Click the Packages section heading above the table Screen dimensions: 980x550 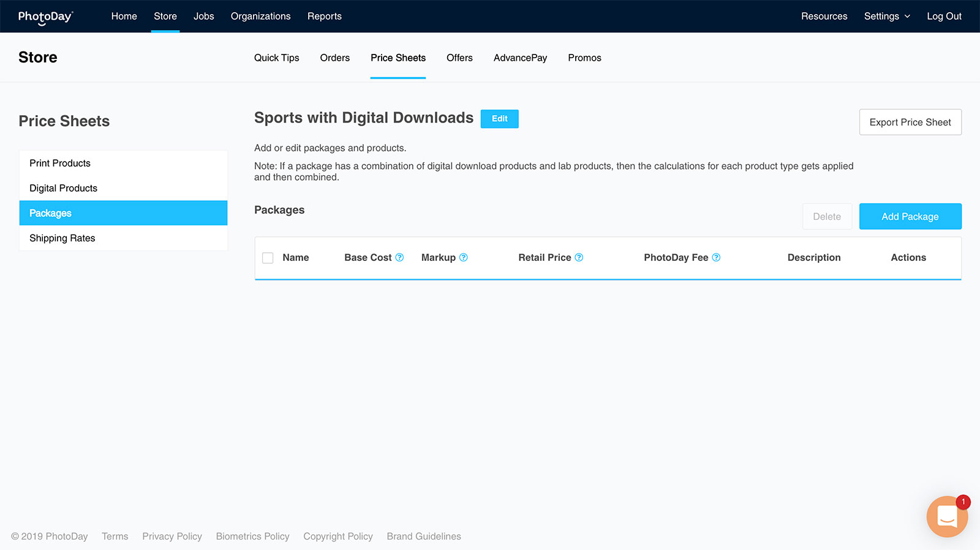pos(279,210)
